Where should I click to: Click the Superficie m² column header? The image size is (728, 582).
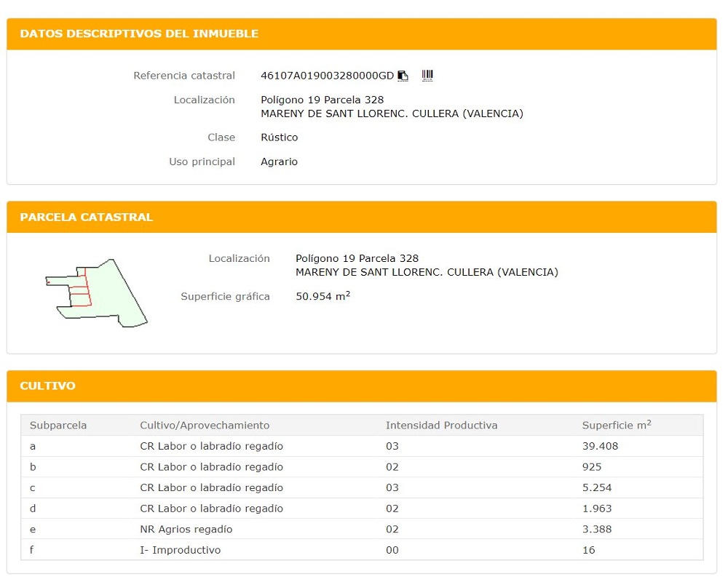click(616, 425)
